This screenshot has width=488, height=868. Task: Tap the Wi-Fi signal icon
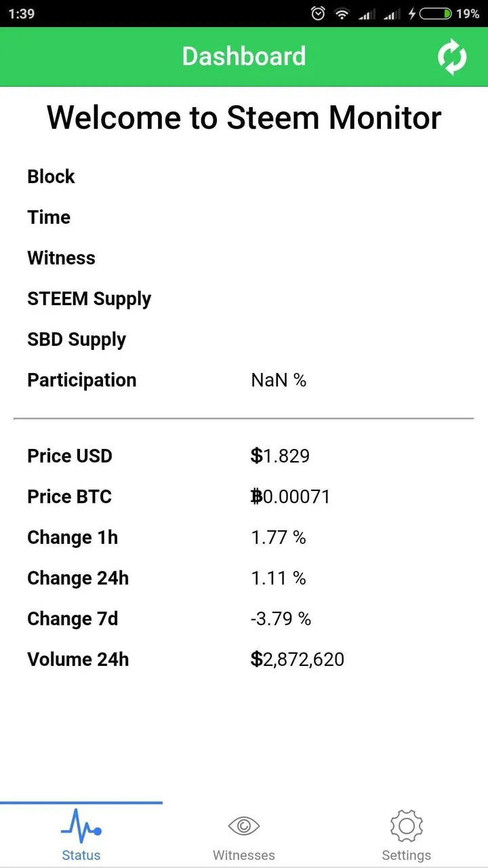(x=342, y=14)
